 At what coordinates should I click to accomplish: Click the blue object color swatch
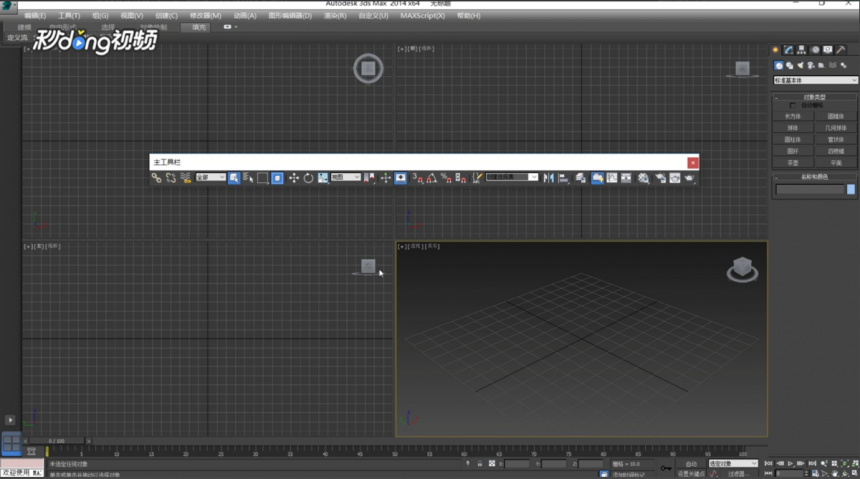(x=851, y=189)
